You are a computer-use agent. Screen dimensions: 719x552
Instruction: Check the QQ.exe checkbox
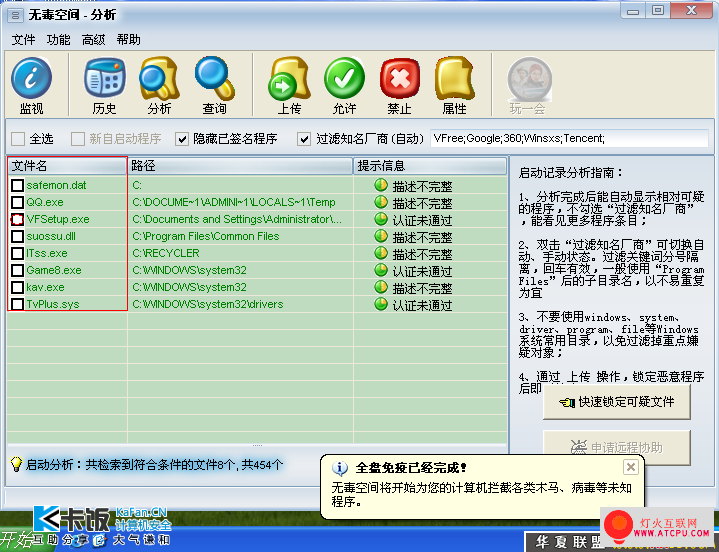coord(17,202)
